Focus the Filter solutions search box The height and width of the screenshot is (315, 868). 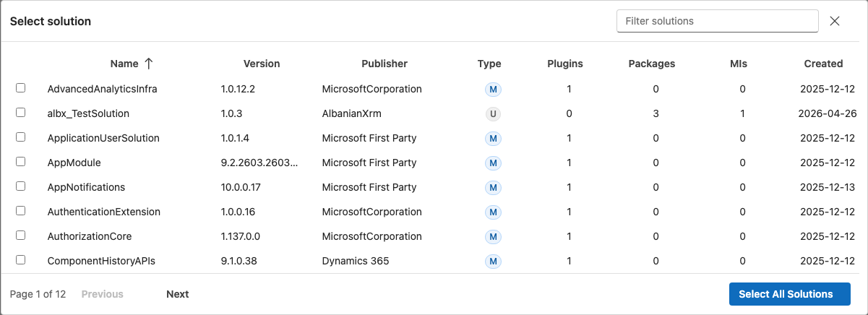click(x=718, y=21)
